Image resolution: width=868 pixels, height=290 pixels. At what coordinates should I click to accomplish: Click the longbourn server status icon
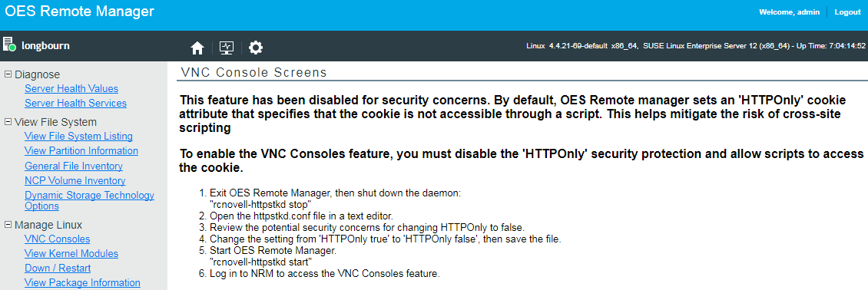(9, 44)
